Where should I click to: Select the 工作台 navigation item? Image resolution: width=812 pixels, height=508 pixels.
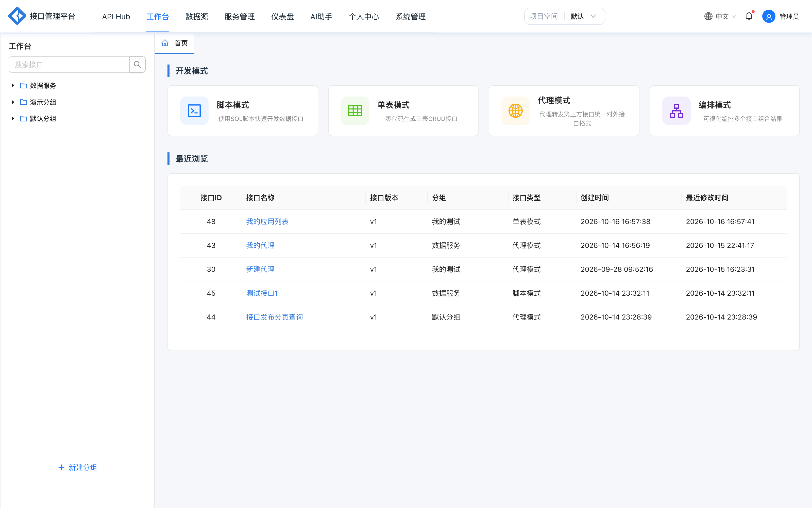pos(158,17)
